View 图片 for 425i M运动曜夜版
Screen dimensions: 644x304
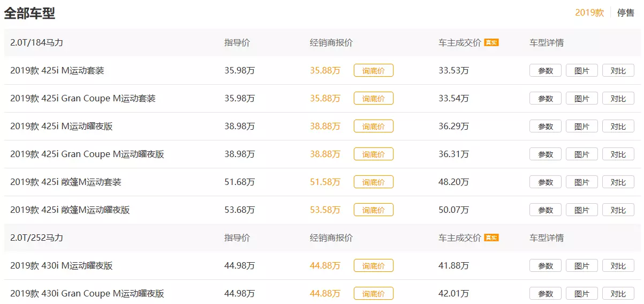[582, 127]
